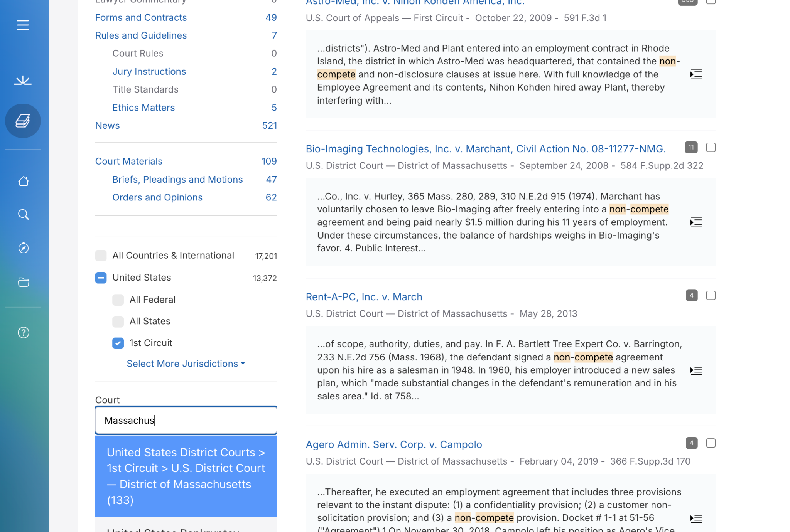Click the United States count 13,372
Viewport: 790px width, 532px height.
[265, 278]
